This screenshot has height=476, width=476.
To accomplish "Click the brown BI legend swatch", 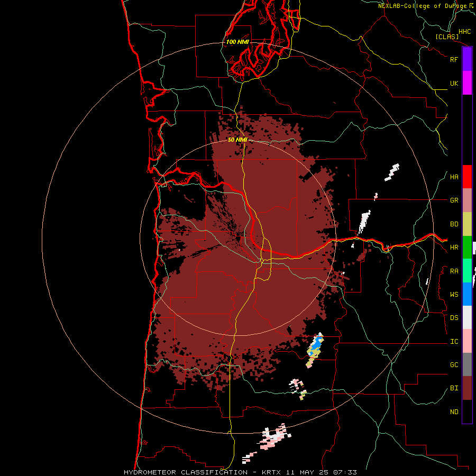I will tap(467, 388).
